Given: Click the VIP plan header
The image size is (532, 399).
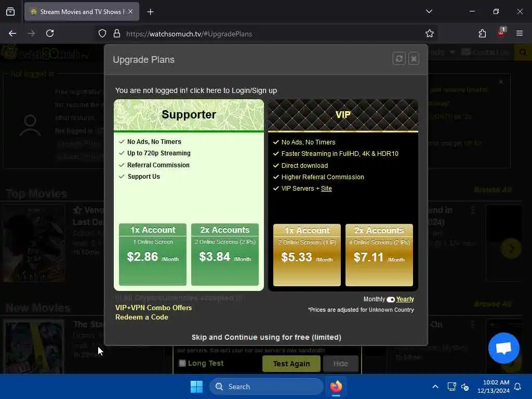Looking at the screenshot, I should [x=343, y=115].
